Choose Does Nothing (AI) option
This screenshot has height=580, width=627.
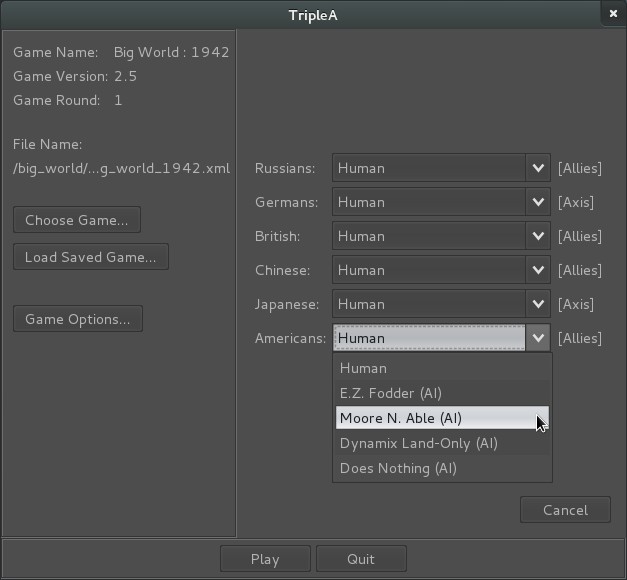[442, 468]
